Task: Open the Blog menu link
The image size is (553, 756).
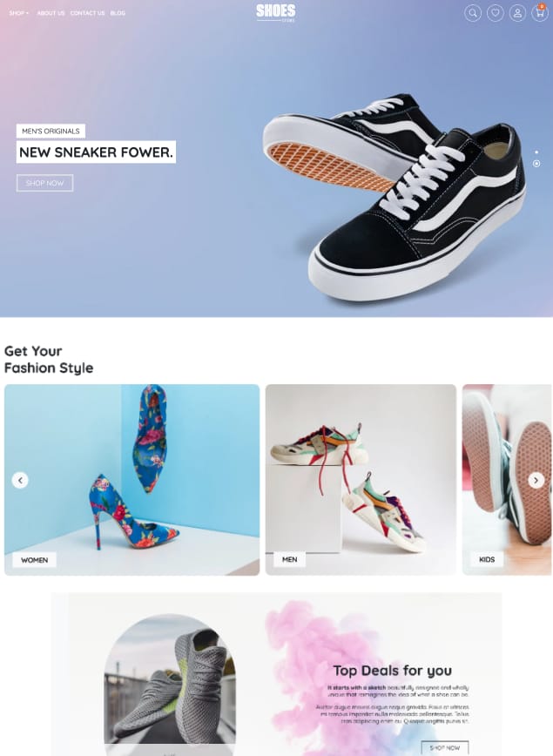Action: [x=118, y=13]
